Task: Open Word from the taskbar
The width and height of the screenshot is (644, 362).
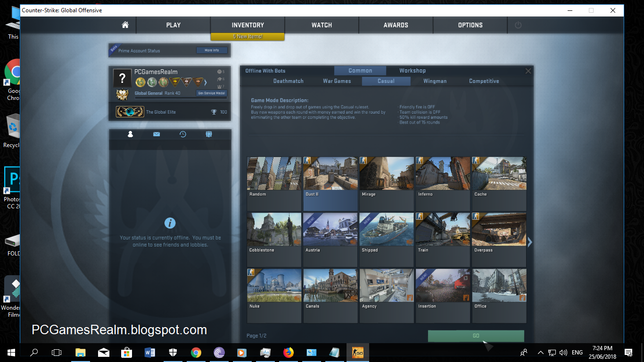Action: [x=150, y=352]
